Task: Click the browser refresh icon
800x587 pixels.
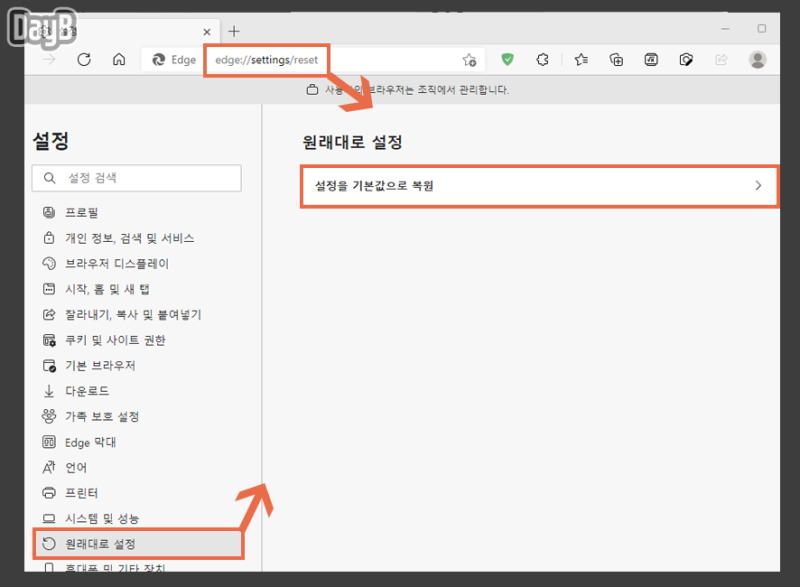Action: point(84,60)
